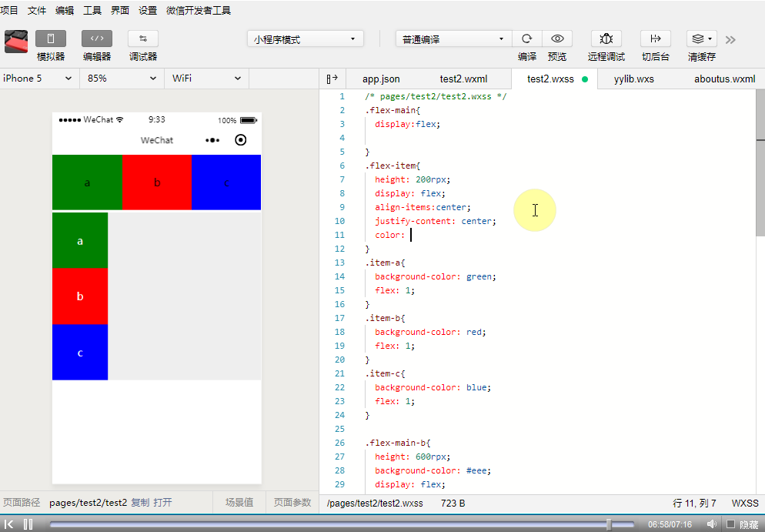Viewport: 765px width, 532px height.
Task: Click the 行 11, 列 7 cursor position
Action: [694, 504]
